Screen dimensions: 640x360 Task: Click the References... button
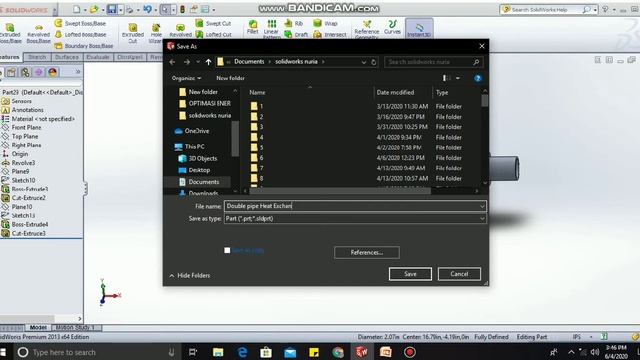[x=367, y=253]
